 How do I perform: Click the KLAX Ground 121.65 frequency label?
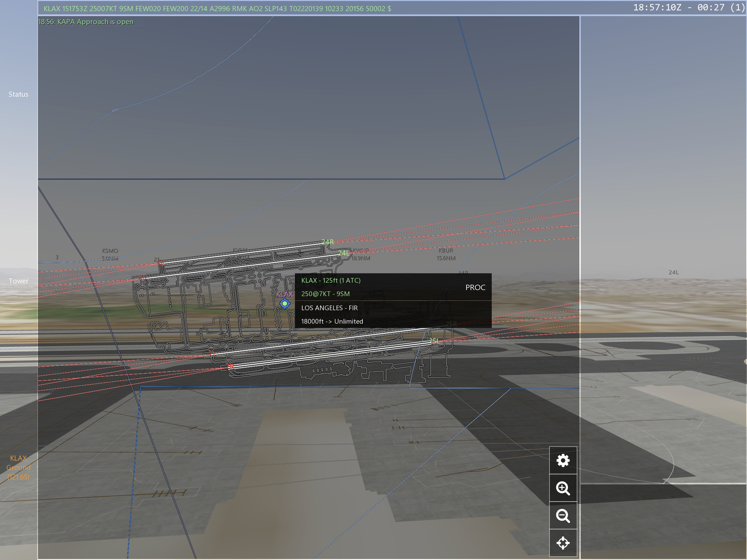point(18,468)
